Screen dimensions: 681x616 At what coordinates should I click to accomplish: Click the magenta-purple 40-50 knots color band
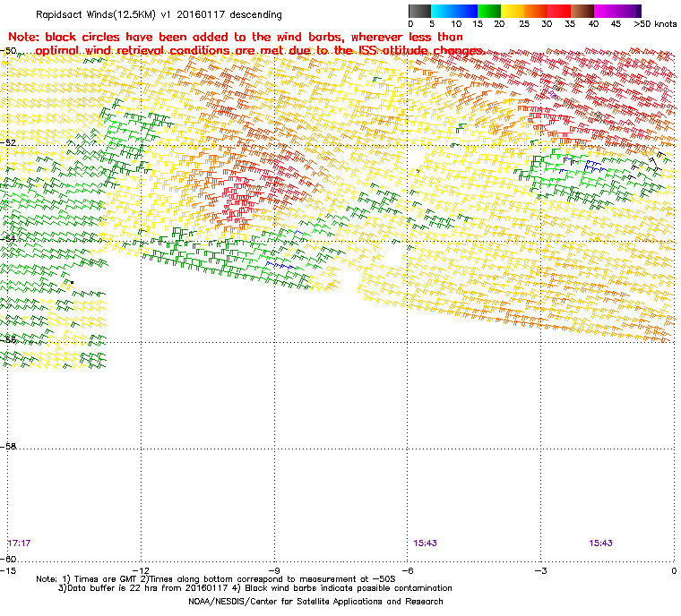(x=617, y=11)
